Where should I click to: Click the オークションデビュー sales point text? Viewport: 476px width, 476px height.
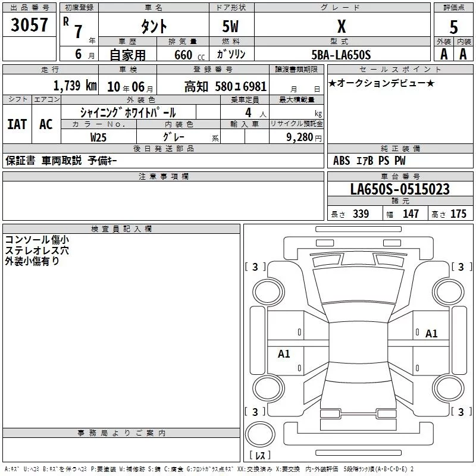coord(381,83)
